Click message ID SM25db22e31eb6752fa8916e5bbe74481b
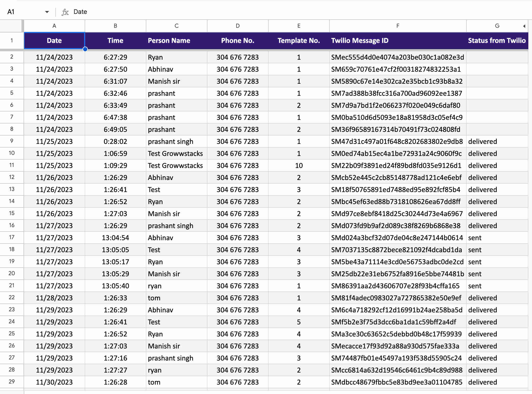Screen dimensions: 532x394 [x=398, y=274]
